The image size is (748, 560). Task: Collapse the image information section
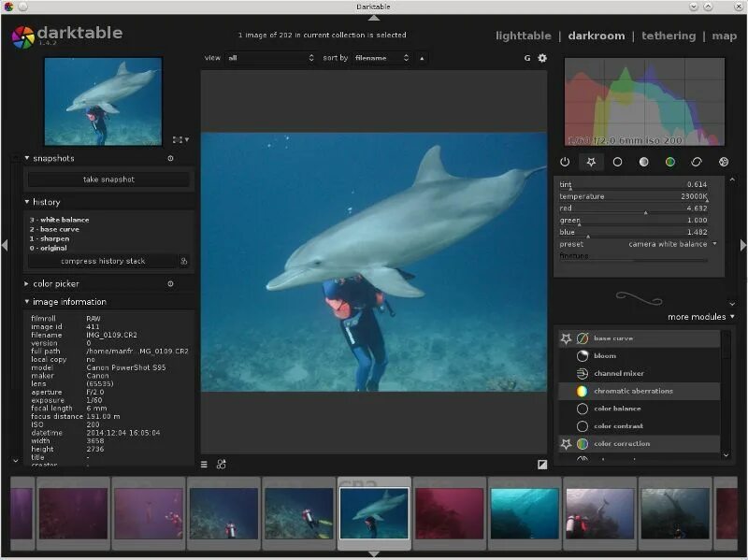(27, 301)
